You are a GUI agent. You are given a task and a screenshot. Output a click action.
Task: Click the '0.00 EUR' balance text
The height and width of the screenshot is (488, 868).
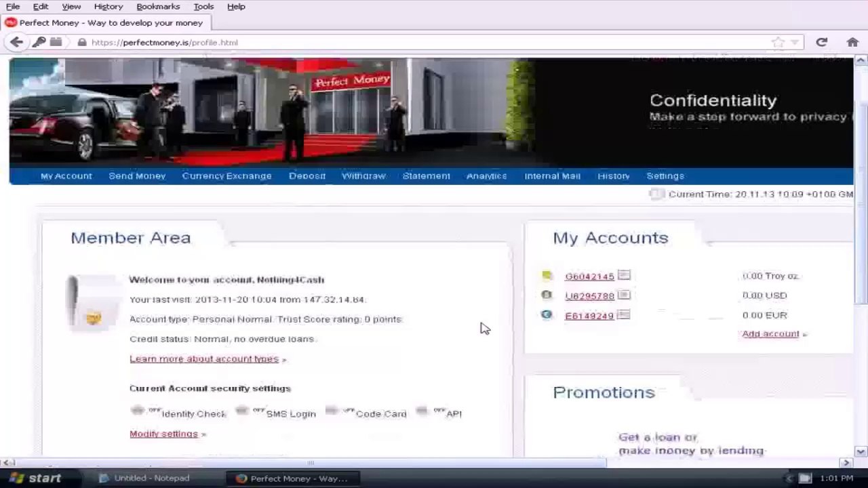click(765, 315)
